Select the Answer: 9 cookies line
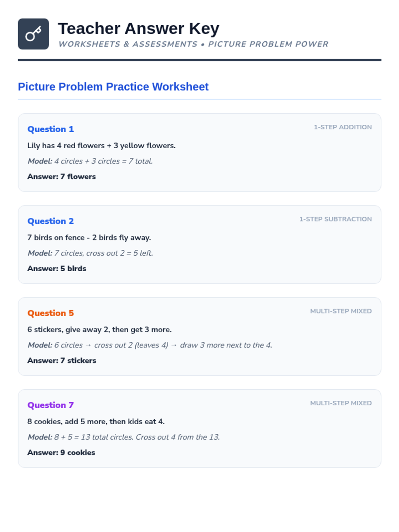The width and height of the screenshot is (399, 532). point(61,453)
